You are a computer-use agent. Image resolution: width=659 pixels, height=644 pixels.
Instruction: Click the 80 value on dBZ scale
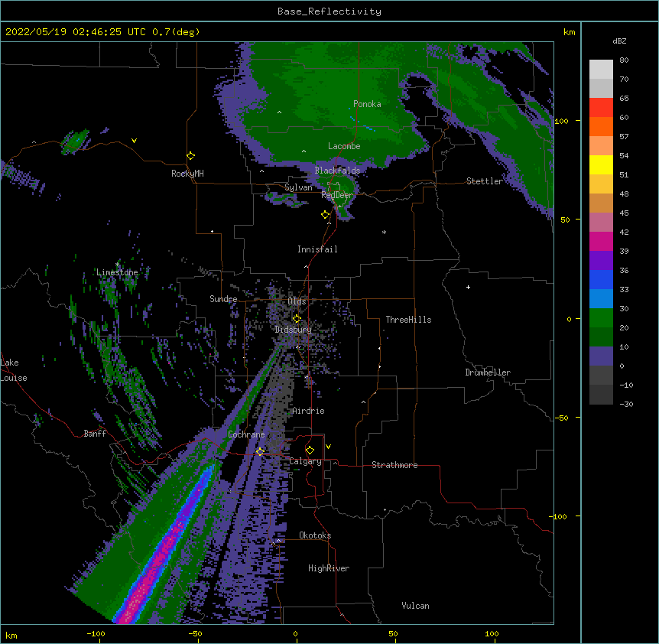pyautogui.click(x=624, y=60)
